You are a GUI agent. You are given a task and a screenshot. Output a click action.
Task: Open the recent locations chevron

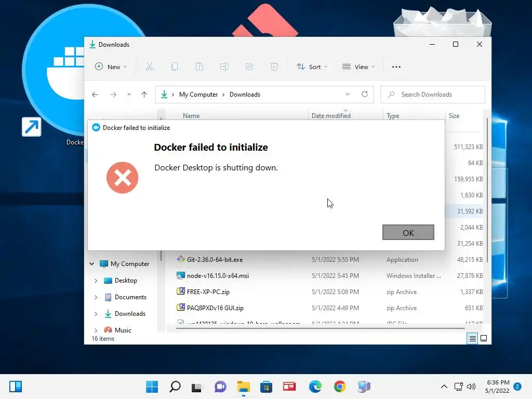129,95
